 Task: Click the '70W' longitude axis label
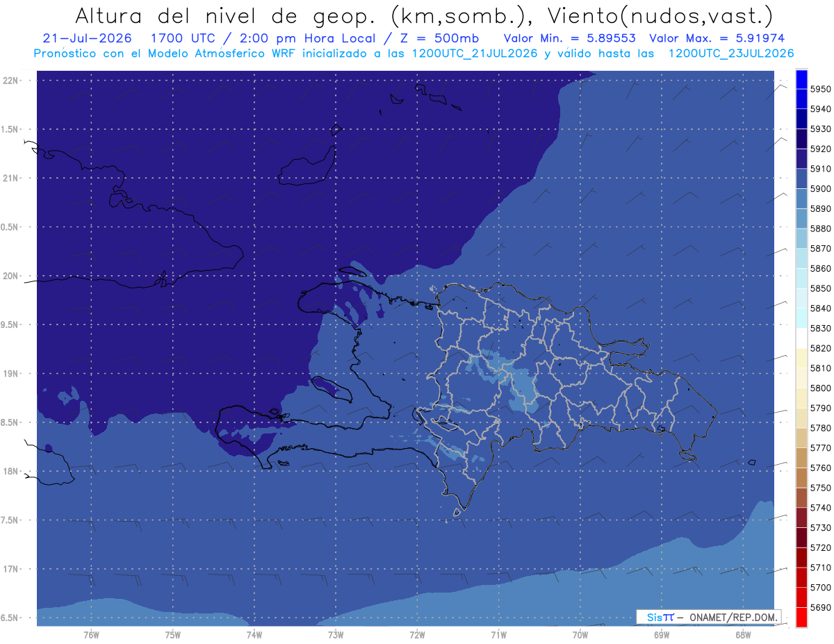580,634
